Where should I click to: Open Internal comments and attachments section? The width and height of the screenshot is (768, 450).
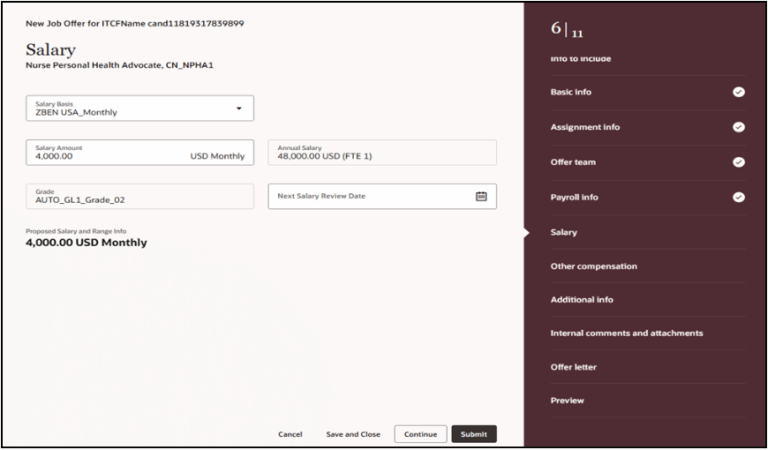click(x=626, y=333)
